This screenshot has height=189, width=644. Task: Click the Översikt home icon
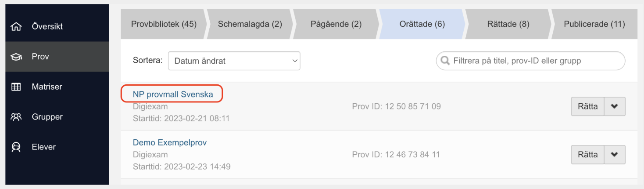pyautogui.click(x=16, y=27)
